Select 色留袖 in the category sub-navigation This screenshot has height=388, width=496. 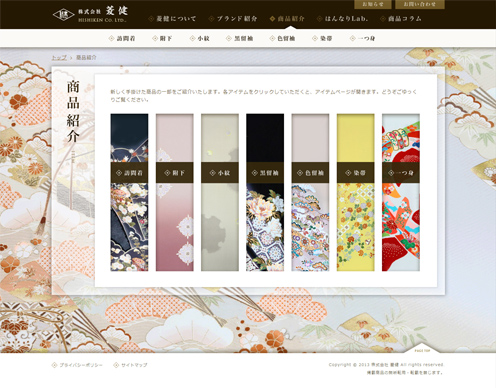282,38
